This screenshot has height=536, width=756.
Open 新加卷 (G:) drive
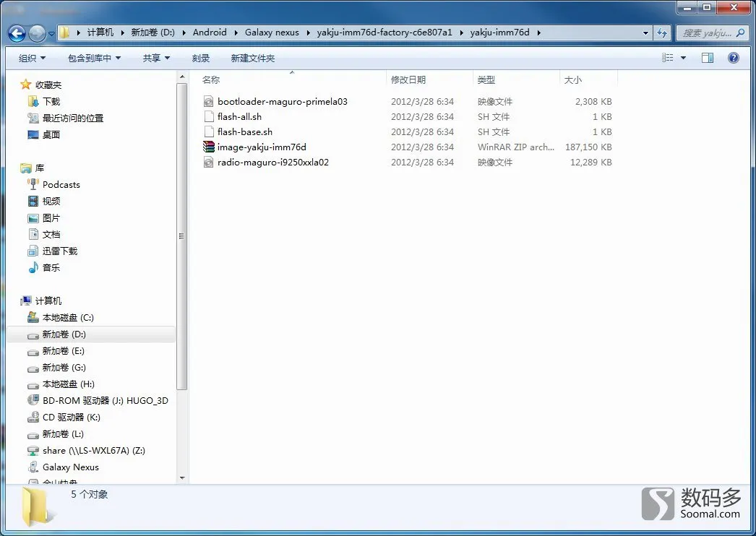(x=64, y=367)
